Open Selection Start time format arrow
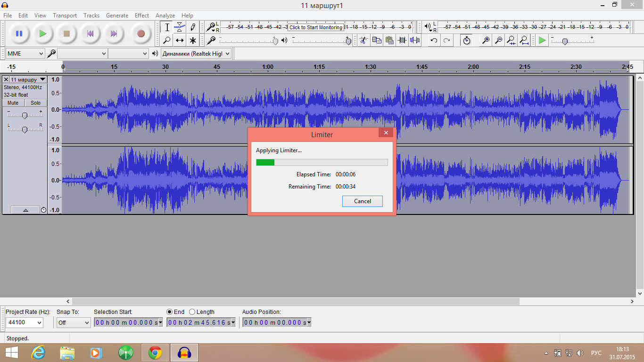 (160, 322)
